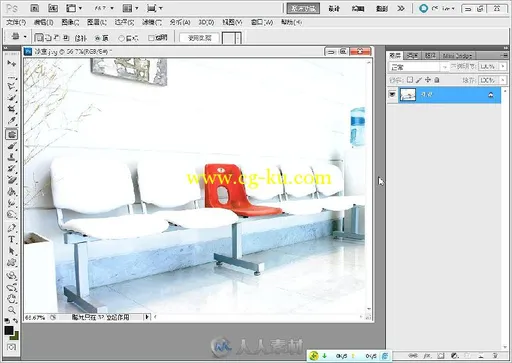
Task: Open the Image (图像) menu
Action: 70,22
